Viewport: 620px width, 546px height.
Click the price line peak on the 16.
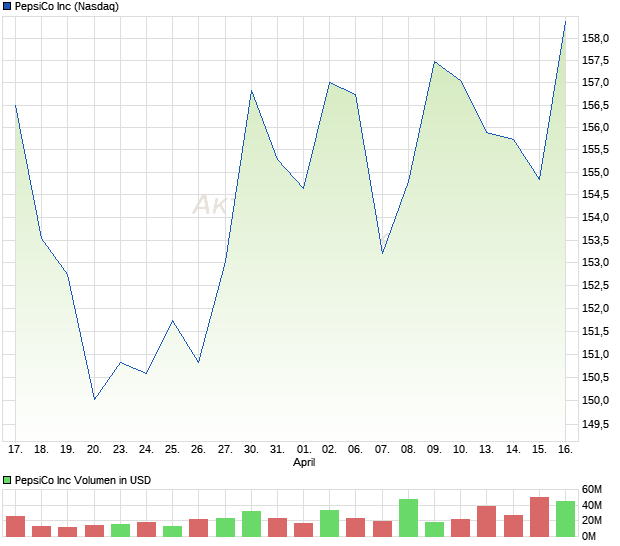pos(565,22)
